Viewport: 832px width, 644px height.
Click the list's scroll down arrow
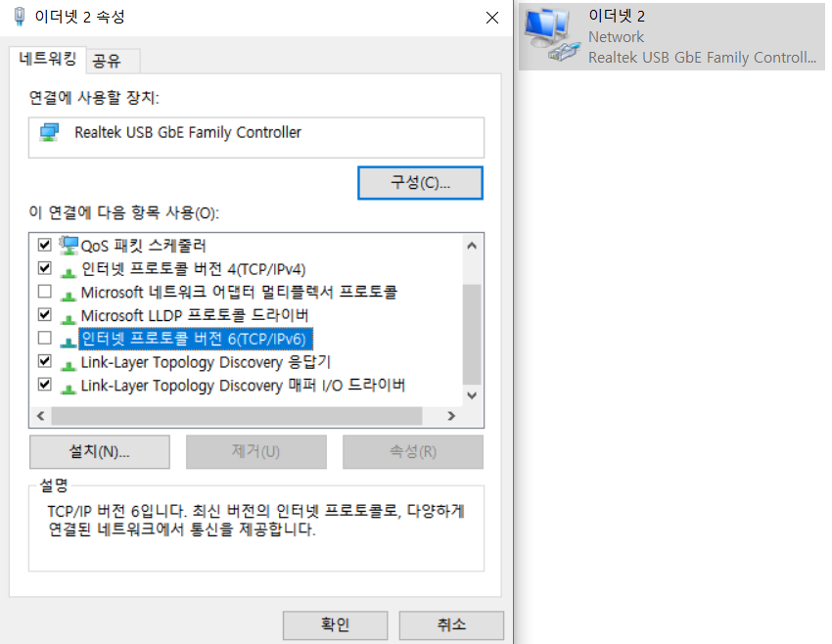pyautogui.click(x=472, y=395)
